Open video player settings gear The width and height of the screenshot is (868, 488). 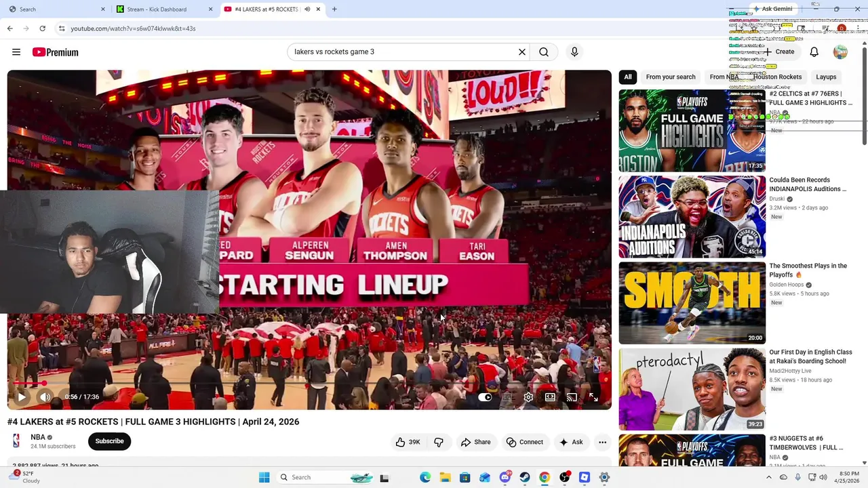coord(528,397)
